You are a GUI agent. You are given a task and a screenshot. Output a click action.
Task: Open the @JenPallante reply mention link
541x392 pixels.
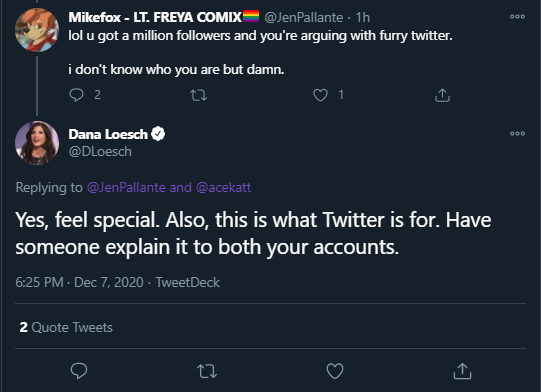126,187
